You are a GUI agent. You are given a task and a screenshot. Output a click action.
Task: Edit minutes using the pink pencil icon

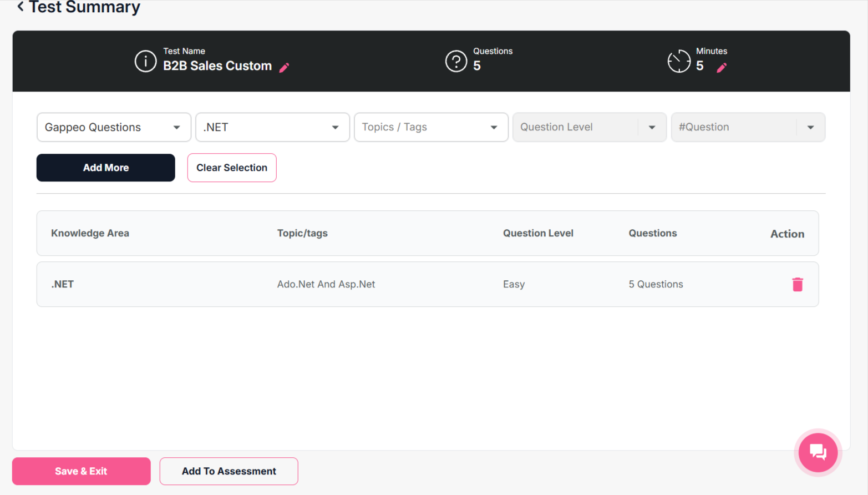[x=722, y=68]
